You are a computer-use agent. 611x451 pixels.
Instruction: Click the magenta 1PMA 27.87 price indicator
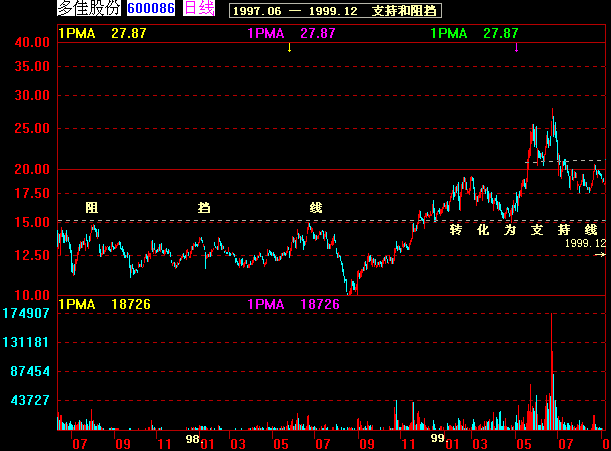(x=291, y=33)
